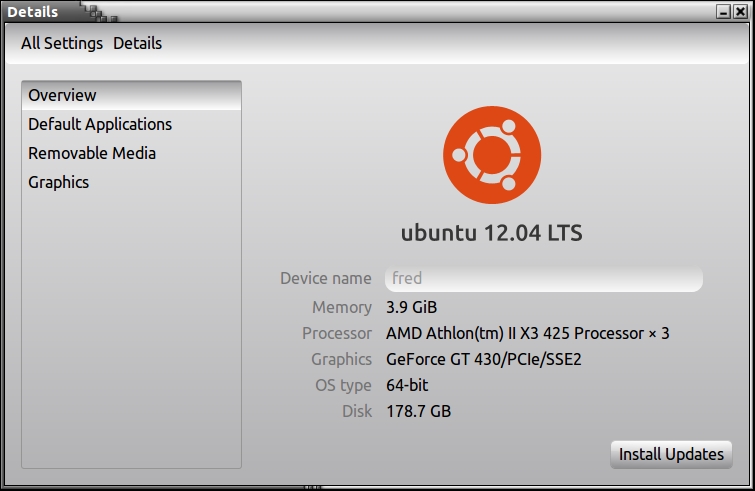Open the Removable Media section
The height and width of the screenshot is (491, 755).
pos(92,153)
